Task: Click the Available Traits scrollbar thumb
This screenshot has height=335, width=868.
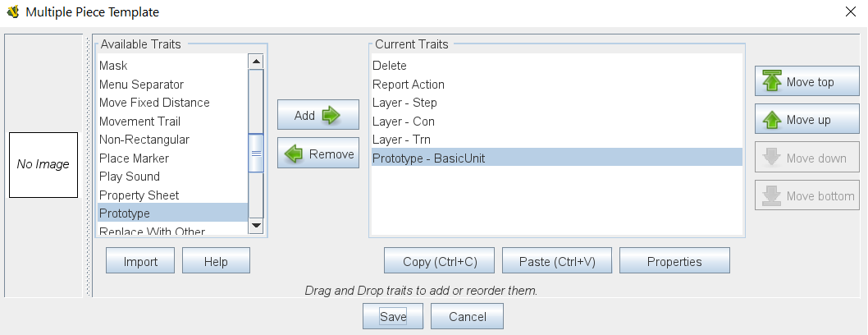Action: click(x=256, y=154)
